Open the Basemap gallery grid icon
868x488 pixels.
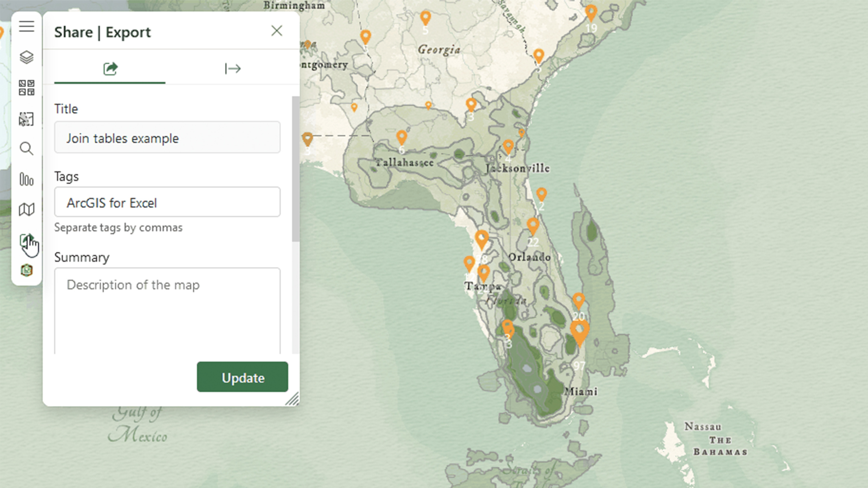click(26, 88)
